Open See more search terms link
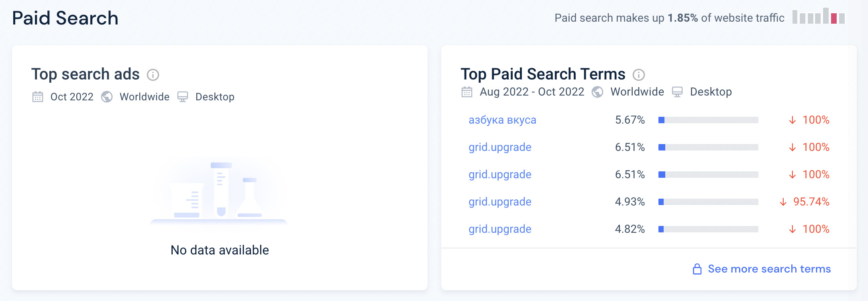The height and width of the screenshot is (301, 868). click(769, 269)
